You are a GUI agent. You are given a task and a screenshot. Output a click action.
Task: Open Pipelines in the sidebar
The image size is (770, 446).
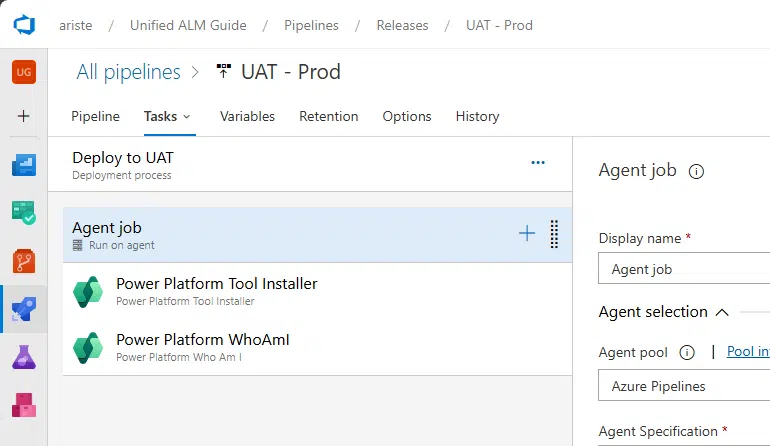click(24, 309)
